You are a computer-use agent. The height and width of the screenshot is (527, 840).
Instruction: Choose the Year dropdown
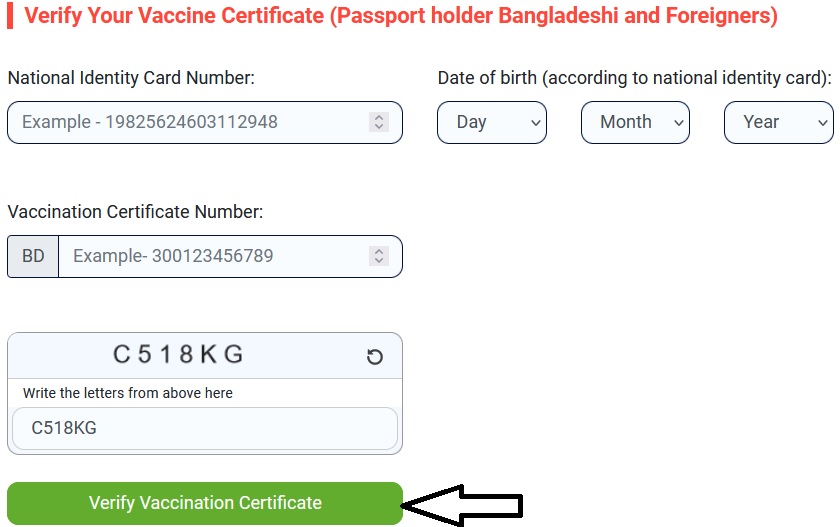tap(778, 122)
